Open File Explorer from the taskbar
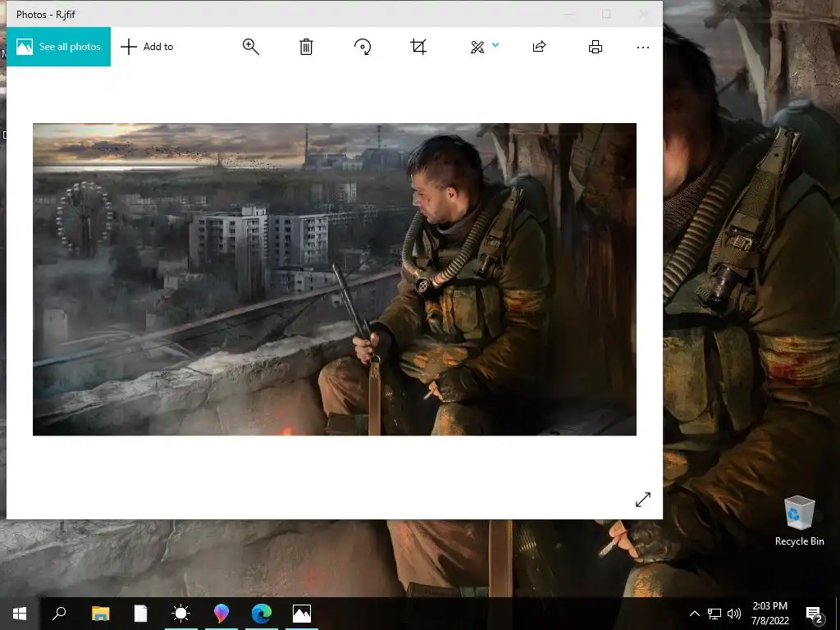Viewport: 840px width, 630px height. [x=100, y=614]
